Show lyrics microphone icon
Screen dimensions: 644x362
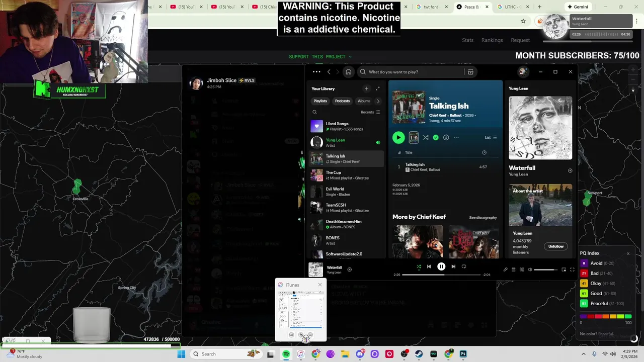pyautogui.click(x=506, y=269)
